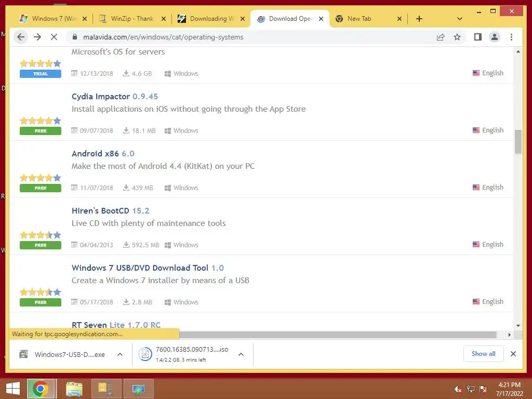The image size is (532, 399).
Task: View site security lock info
Action: 75,37
